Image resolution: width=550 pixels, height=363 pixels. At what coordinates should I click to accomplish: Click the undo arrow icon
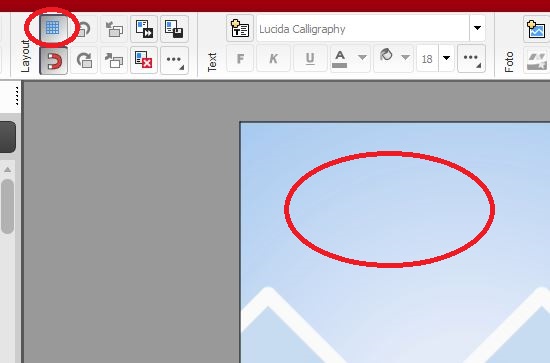(x=84, y=29)
